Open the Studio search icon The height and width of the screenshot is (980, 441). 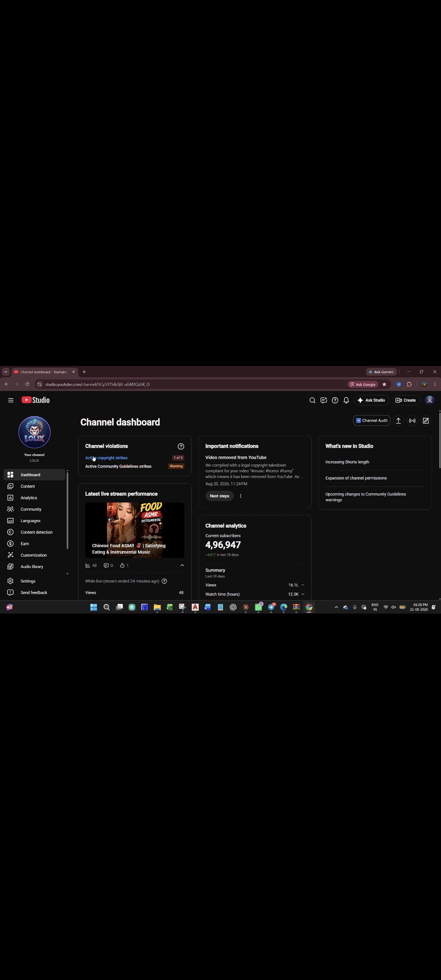(x=312, y=400)
